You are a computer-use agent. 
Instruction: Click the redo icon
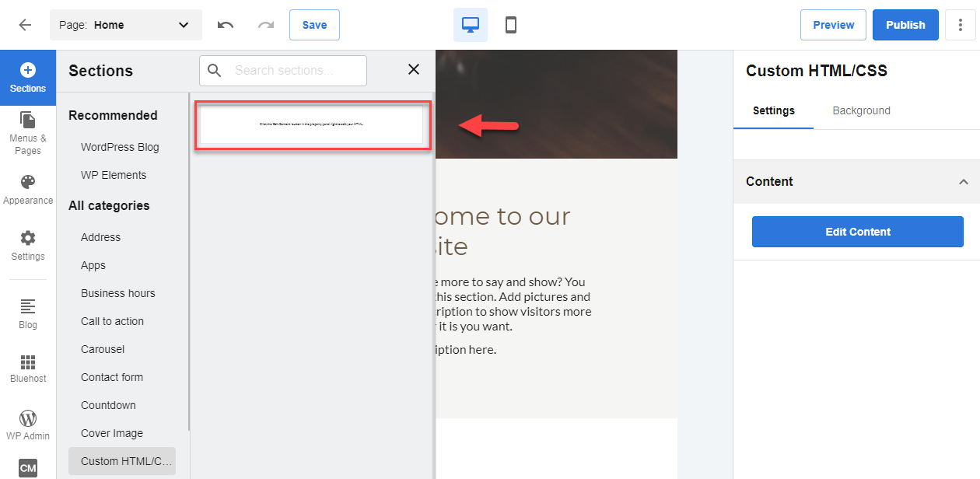tap(266, 25)
